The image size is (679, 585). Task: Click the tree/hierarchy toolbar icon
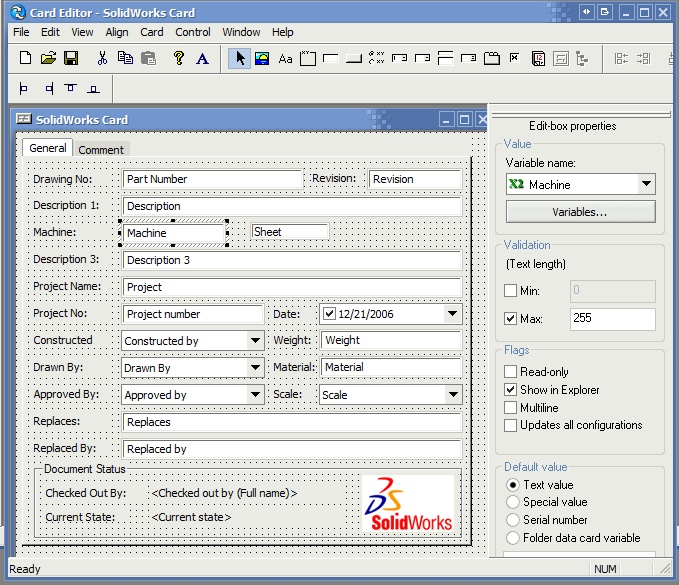pos(582,58)
